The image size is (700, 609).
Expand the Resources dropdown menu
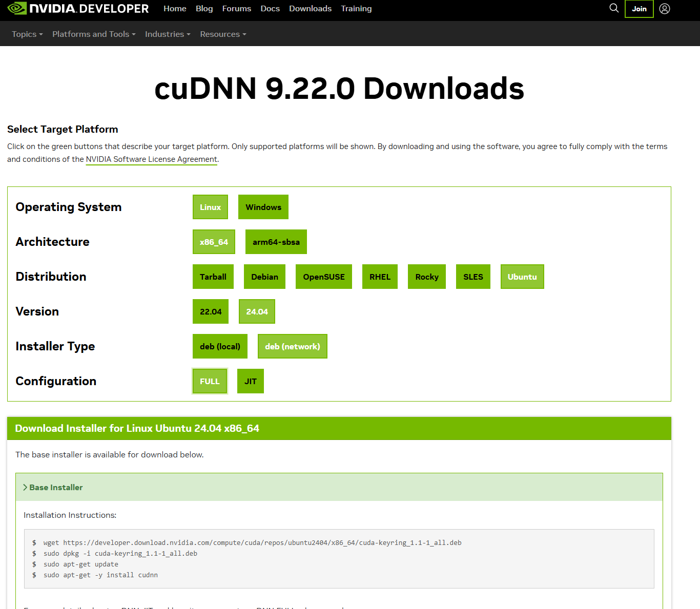(223, 34)
